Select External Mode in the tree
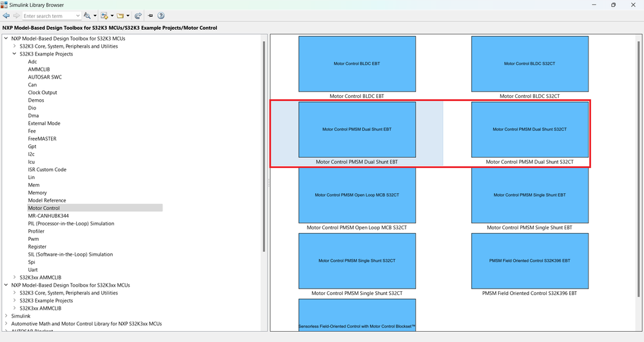Image resolution: width=644 pixels, height=342 pixels. [44, 123]
